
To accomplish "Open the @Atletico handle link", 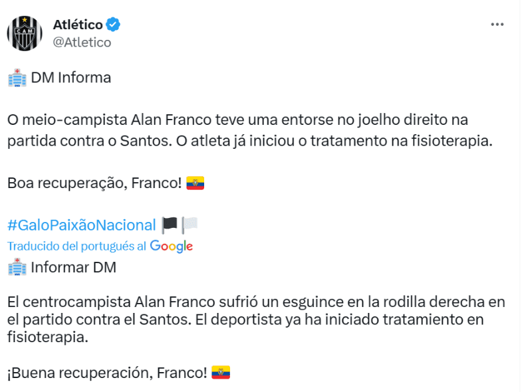I will click(82, 43).
